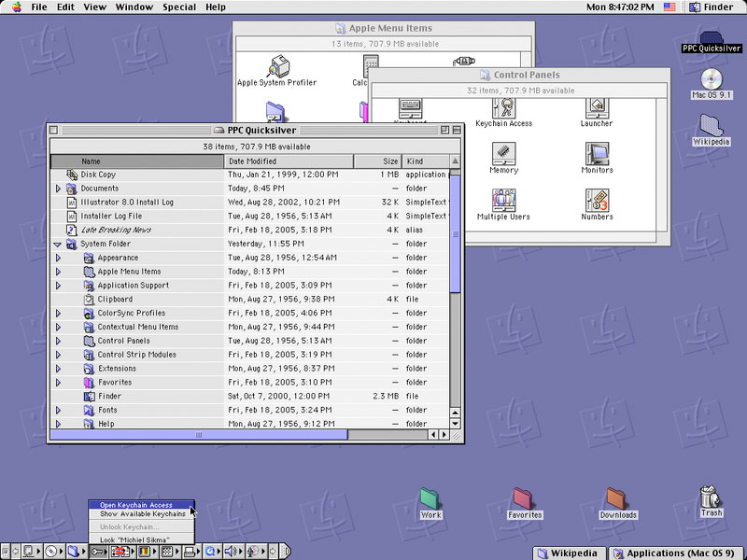747x560 pixels.
Task: Toggle sort order button beside Kind column
Action: click(x=455, y=161)
